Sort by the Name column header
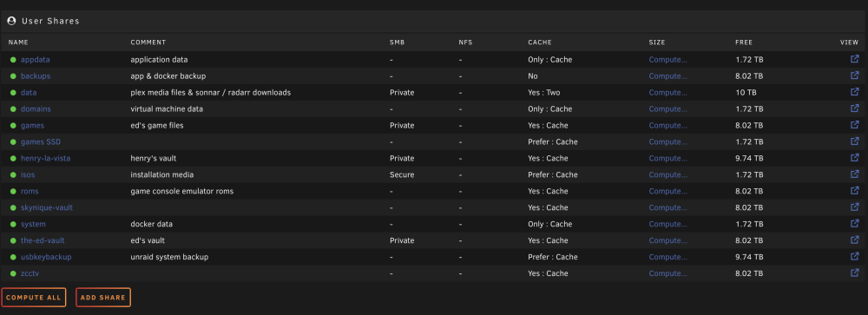868x315 pixels. pyautogui.click(x=18, y=42)
